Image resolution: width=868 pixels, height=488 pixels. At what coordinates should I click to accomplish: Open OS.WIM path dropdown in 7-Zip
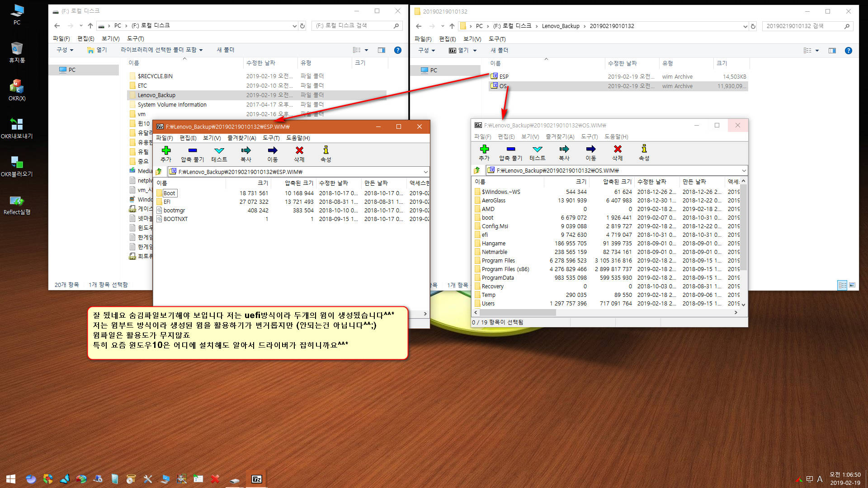coord(744,170)
